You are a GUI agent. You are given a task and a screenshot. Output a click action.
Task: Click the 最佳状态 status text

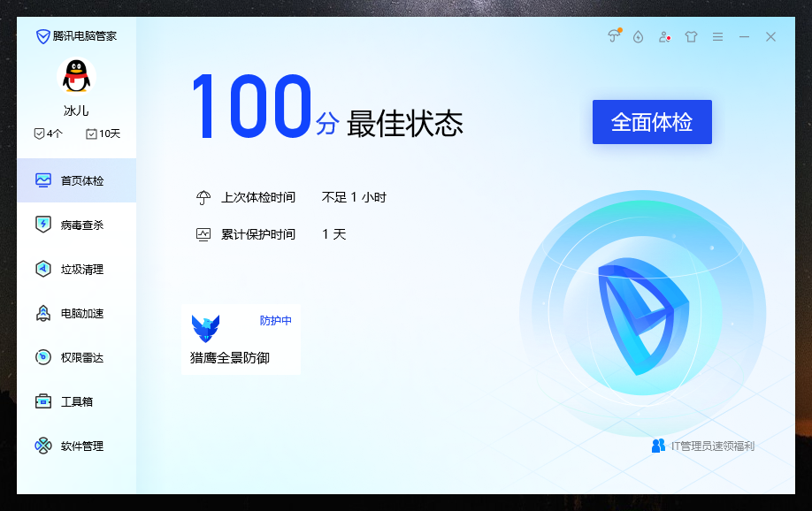pos(404,123)
